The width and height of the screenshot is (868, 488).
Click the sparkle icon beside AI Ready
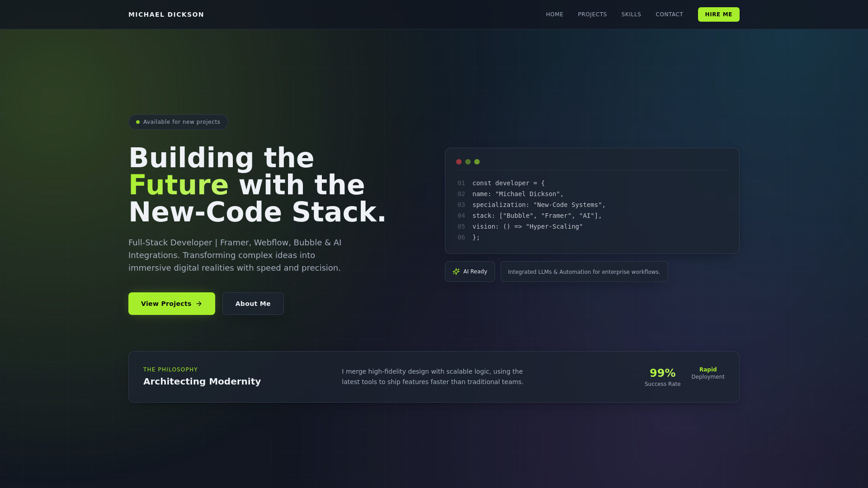click(456, 272)
